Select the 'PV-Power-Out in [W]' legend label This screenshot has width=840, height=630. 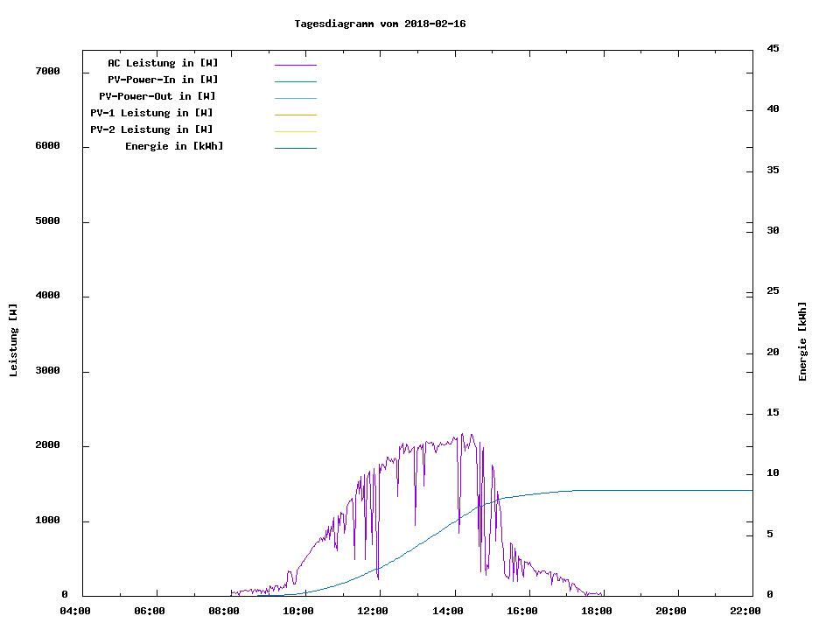[x=158, y=96]
